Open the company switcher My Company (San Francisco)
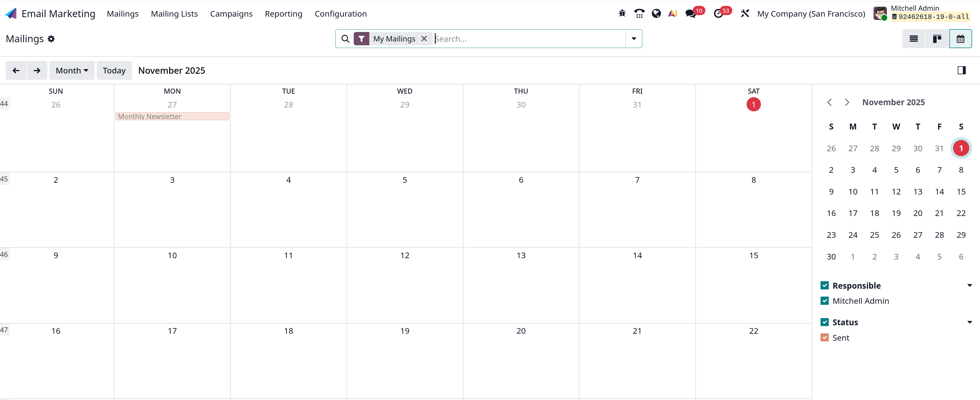 811,14
